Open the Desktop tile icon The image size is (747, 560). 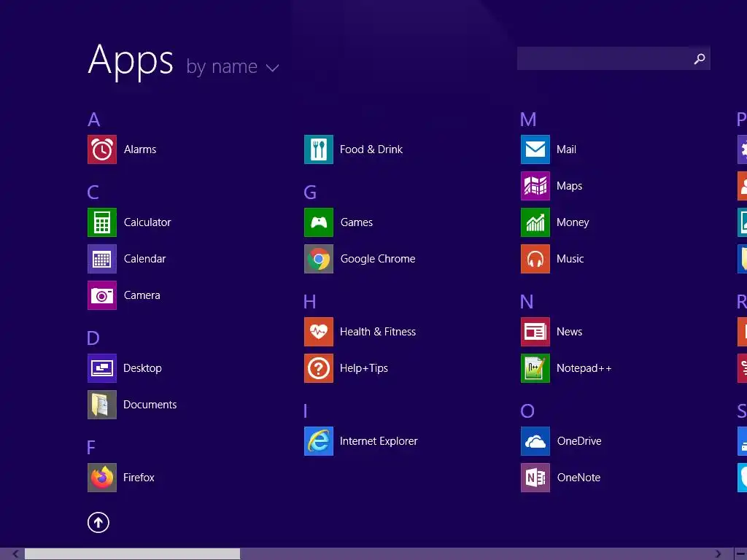click(x=102, y=368)
